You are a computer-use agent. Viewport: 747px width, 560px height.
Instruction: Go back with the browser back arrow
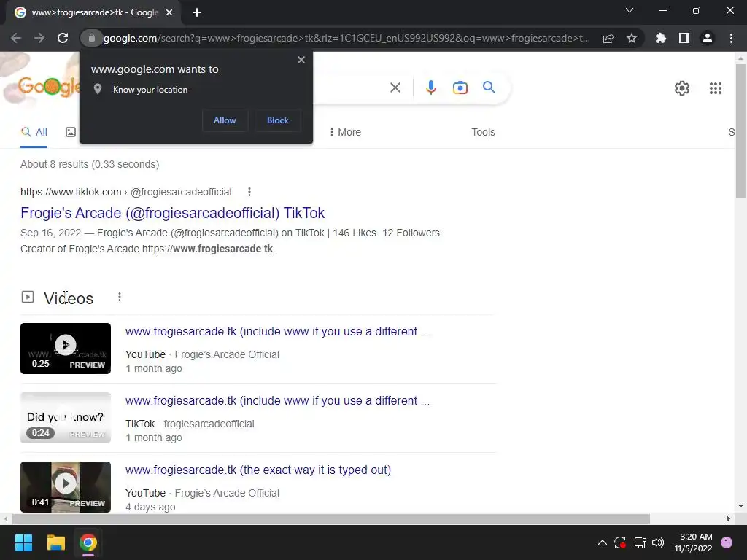click(16, 38)
